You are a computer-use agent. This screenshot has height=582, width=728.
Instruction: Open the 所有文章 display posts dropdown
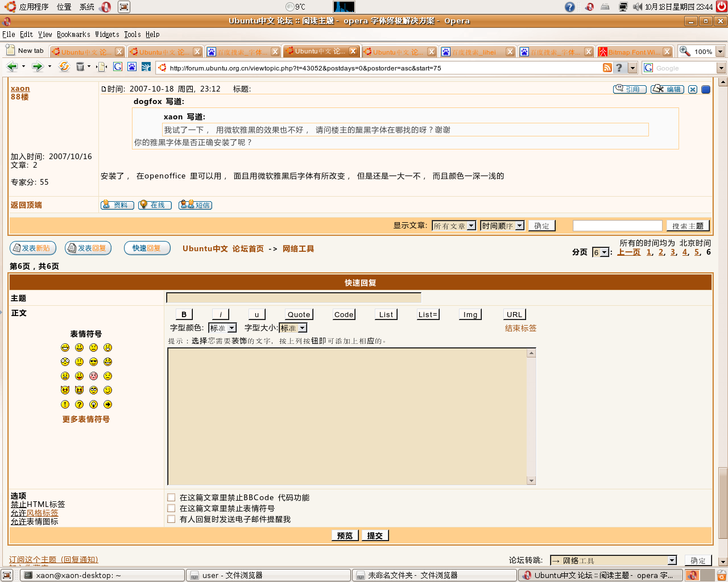pos(454,226)
